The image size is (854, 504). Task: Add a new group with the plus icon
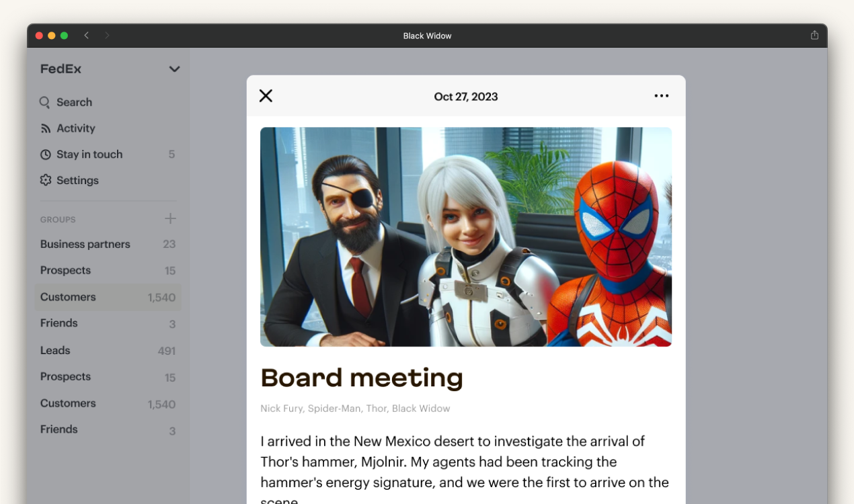170,218
